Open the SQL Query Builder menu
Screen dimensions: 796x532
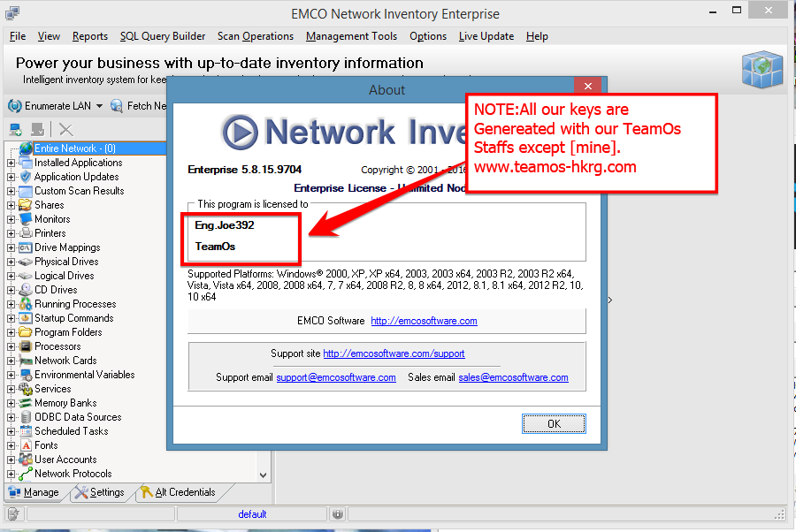(163, 36)
